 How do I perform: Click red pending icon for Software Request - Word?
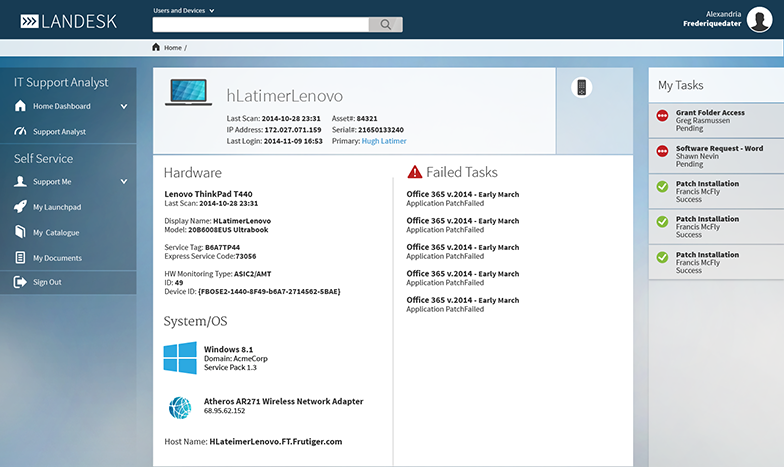(x=661, y=152)
